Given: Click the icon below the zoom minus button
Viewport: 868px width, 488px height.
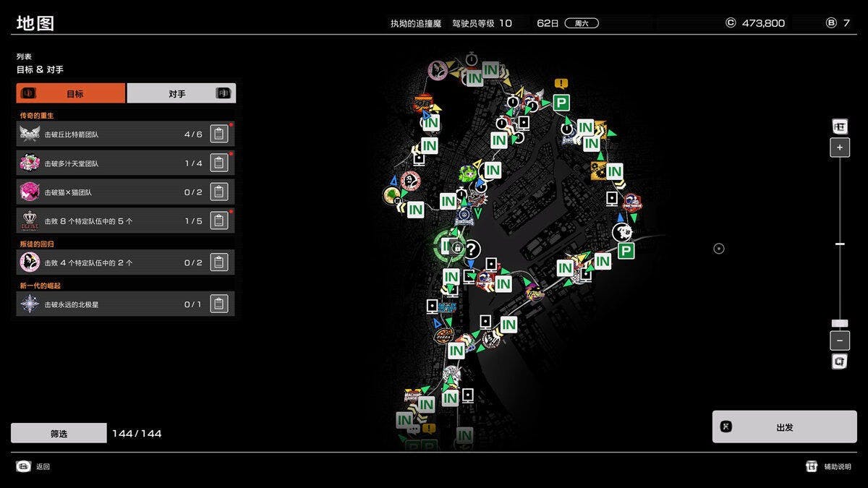Looking at the screenshot, I should (x=840, y=361).
